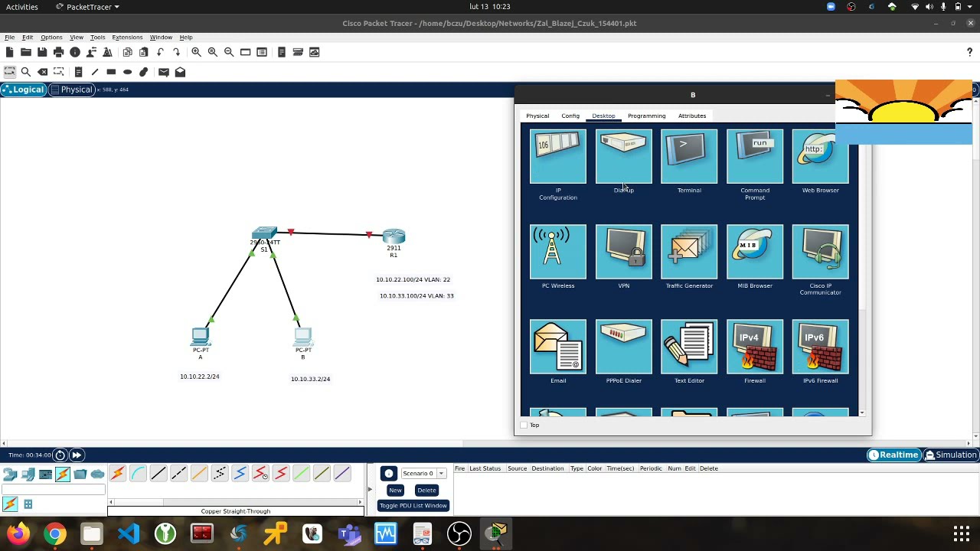
Task: Click the New scenario button
Action: click(x=395, y=490)
